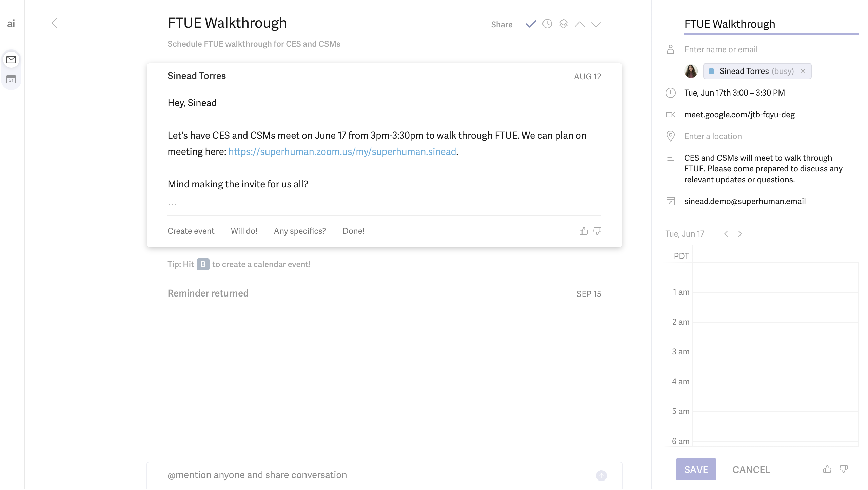Click the video camera icon for the Meet link

click(x=671, y=114)
